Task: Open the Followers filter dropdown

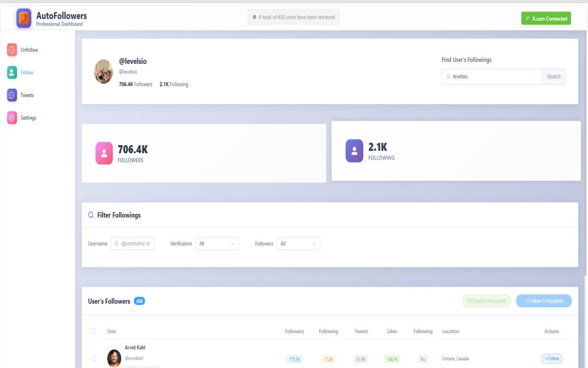Action: pyautogui.click(x=298, y=244)
